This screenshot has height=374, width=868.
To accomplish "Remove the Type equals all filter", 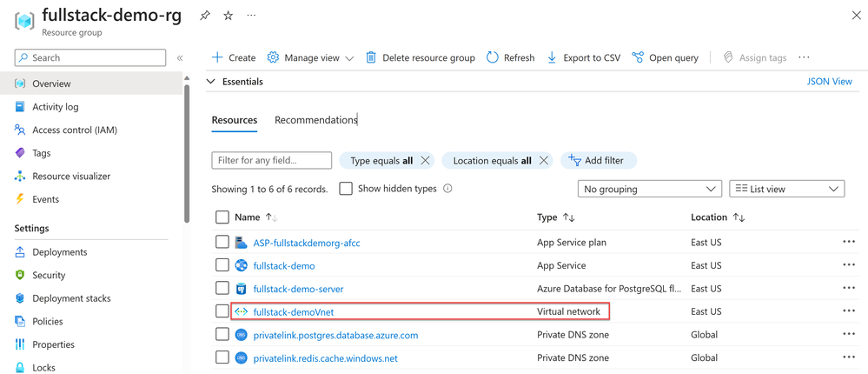I will (x=425, y=161).
